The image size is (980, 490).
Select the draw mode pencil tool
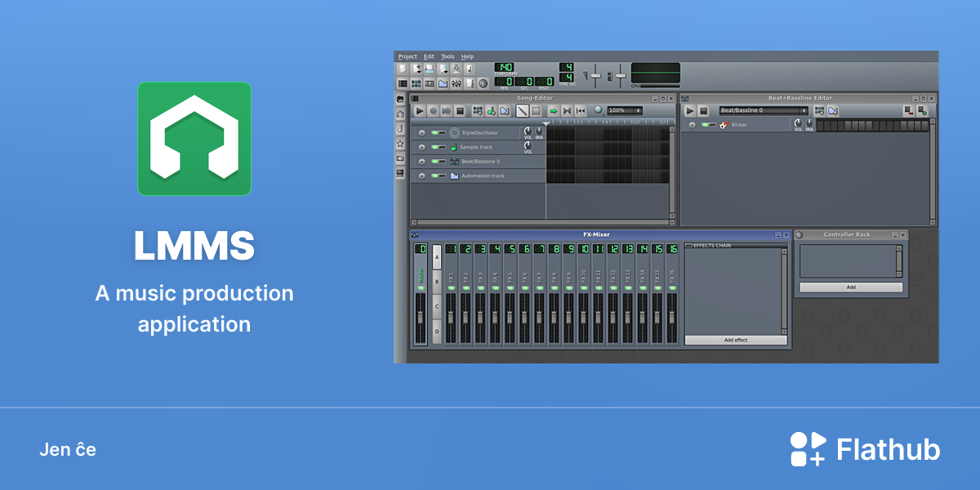[522, 111]
